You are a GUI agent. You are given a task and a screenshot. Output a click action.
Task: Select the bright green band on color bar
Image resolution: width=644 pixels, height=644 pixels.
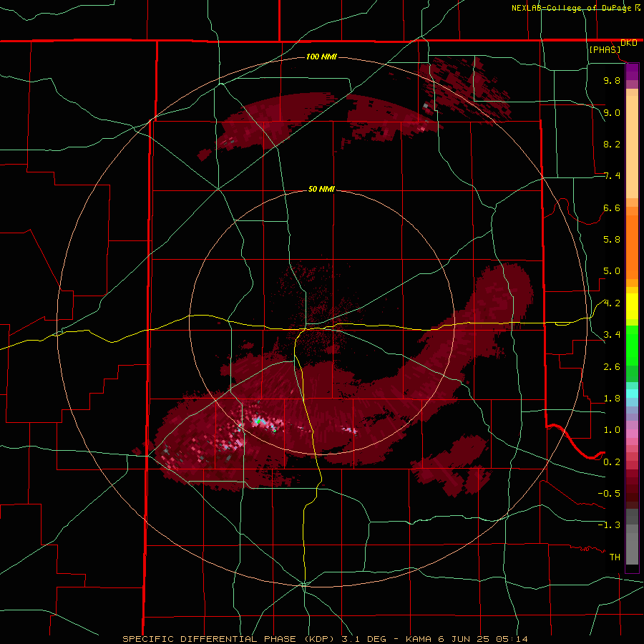click(632, 345)
